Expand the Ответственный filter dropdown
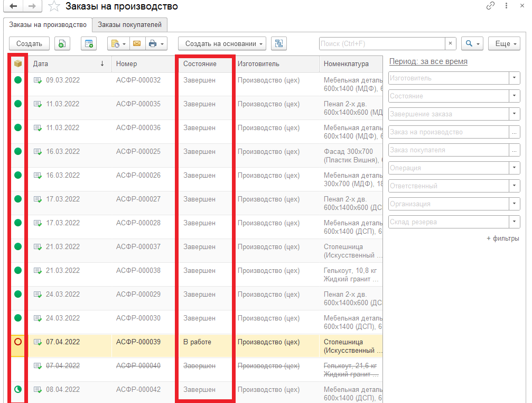 pos(515,186)
